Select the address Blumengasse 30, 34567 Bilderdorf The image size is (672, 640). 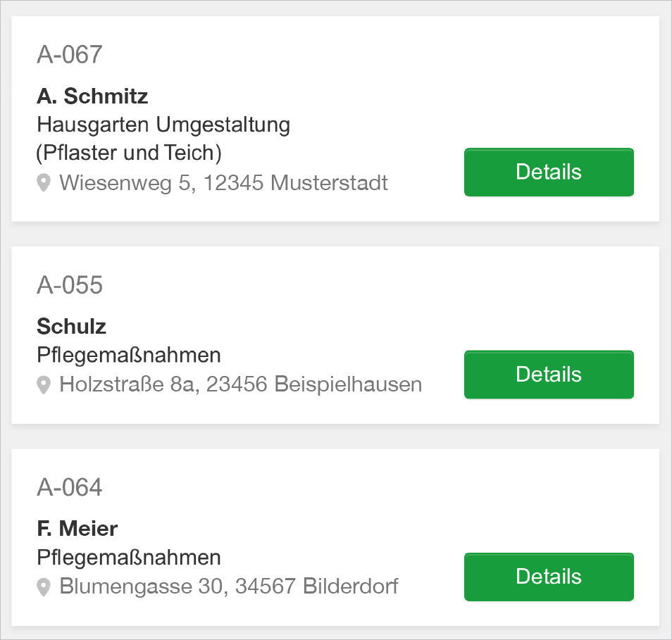coord(229,586)
